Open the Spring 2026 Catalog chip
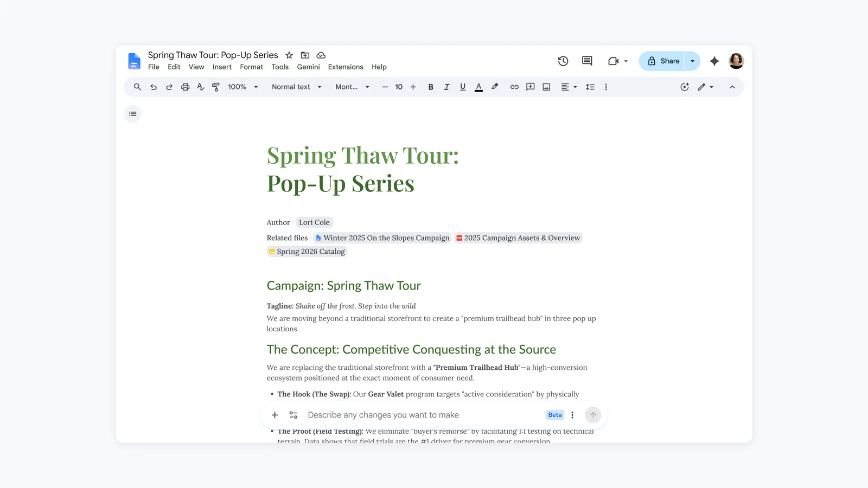This screenshot has height=488, width=868. (x=307, y=252)
